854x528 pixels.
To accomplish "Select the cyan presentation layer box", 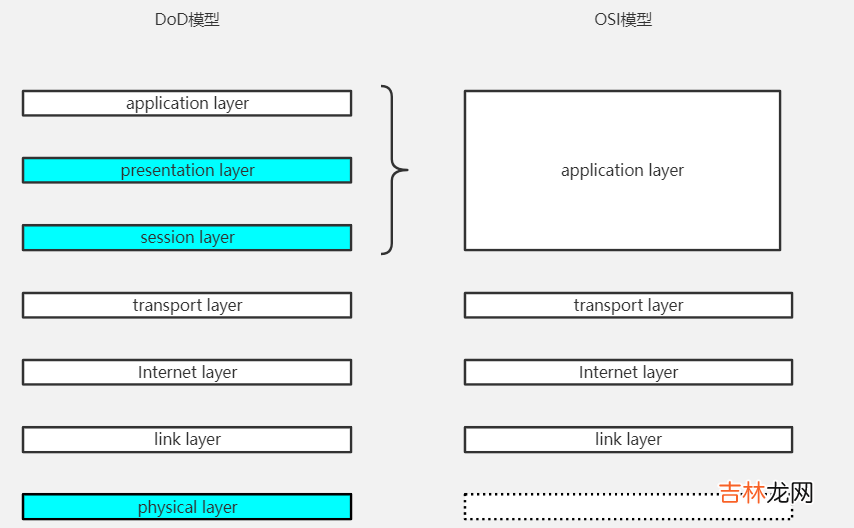I will [187, 170].
